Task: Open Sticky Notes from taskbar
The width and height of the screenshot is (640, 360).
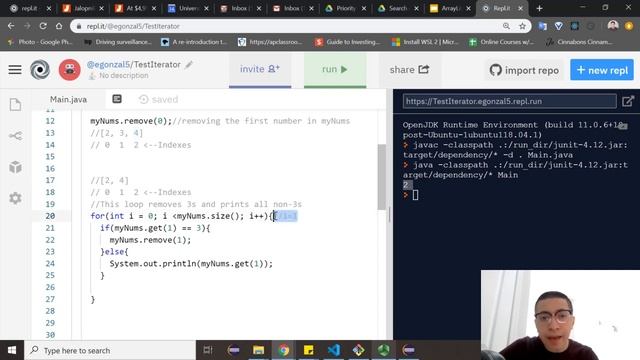Action: [309, 350]
